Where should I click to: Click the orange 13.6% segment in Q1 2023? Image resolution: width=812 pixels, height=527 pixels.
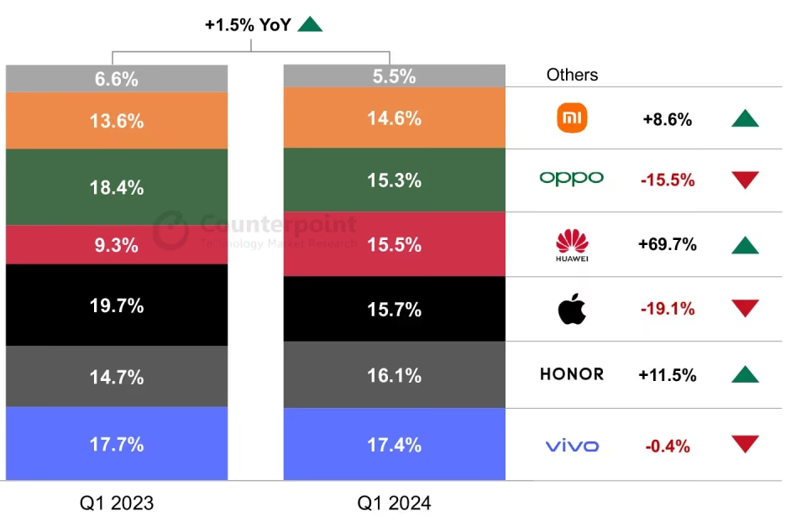coord(117,121)
